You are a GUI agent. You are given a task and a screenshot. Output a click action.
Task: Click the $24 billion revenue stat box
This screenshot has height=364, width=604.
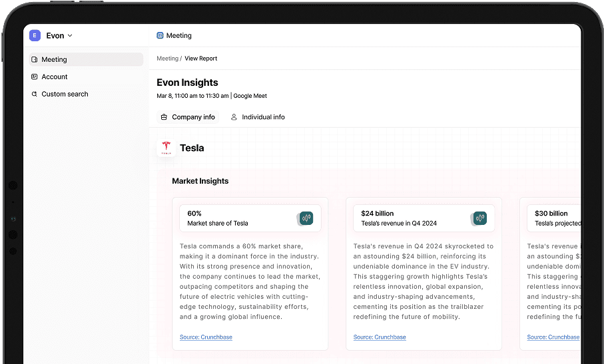click(x=424, y=218)
